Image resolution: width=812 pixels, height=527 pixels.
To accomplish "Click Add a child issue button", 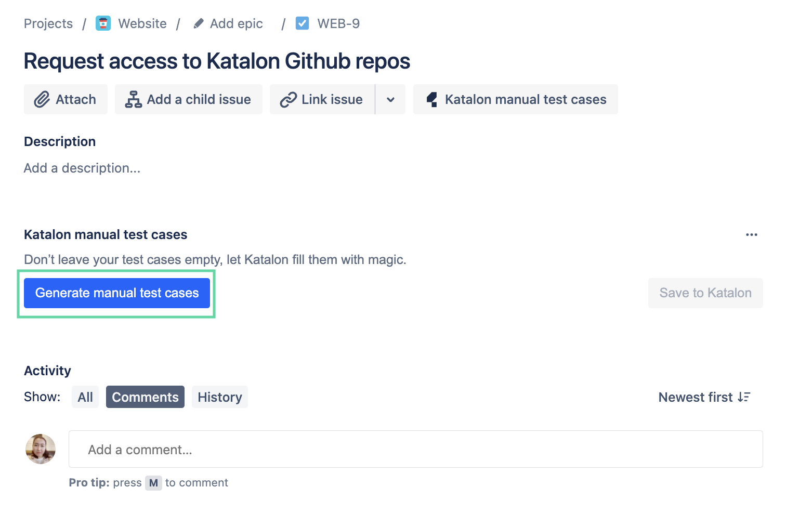I will coord(189,99).
